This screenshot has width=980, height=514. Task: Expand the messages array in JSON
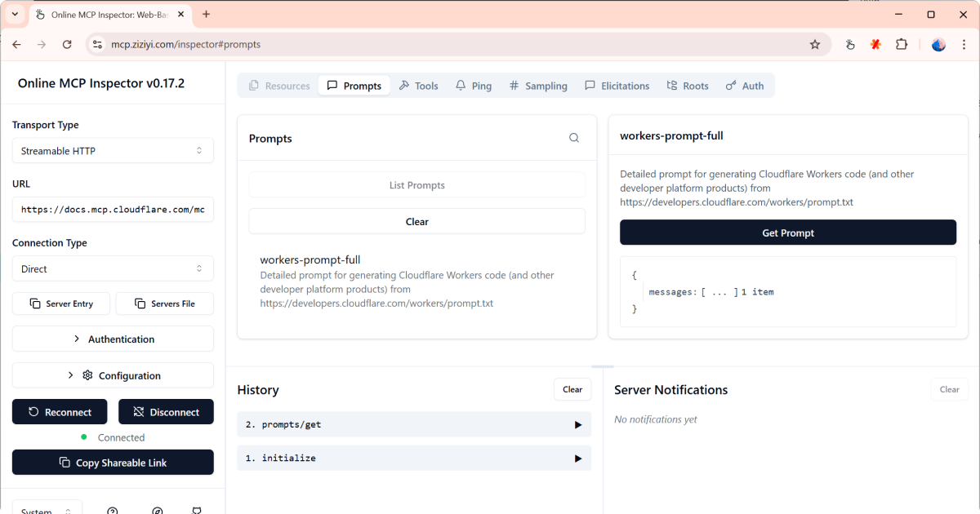tap(719, 292)
